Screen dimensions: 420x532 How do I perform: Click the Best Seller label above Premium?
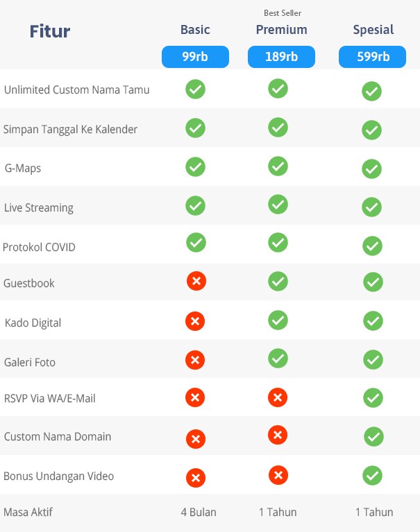pos(283,13)
